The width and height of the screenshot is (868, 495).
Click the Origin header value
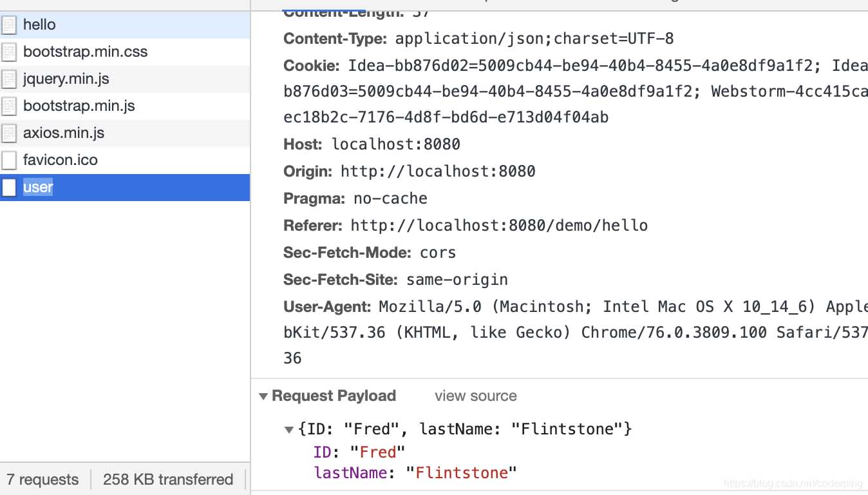438,171
